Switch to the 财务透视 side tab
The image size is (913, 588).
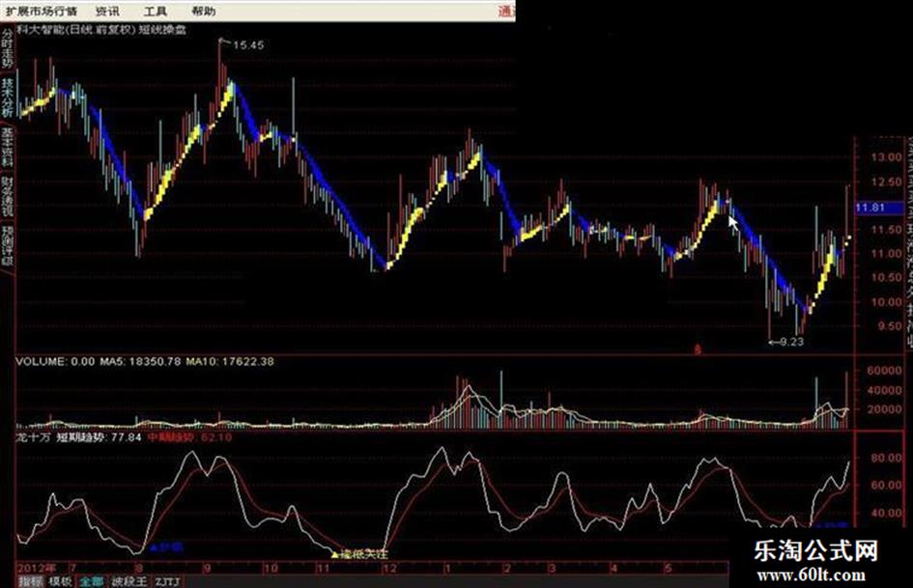tap(7, 197)
